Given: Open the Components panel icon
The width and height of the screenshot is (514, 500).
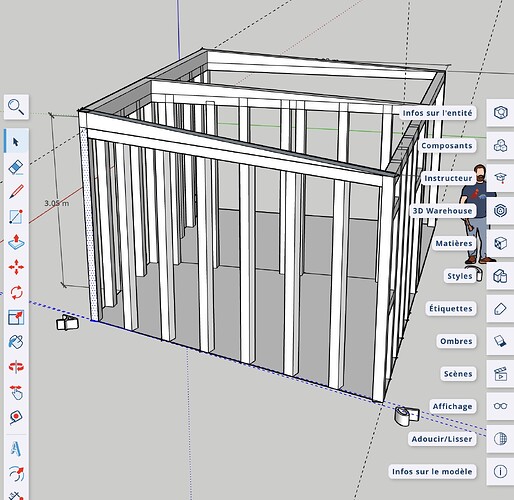Looking at the screenshot, I should (500, 145).
